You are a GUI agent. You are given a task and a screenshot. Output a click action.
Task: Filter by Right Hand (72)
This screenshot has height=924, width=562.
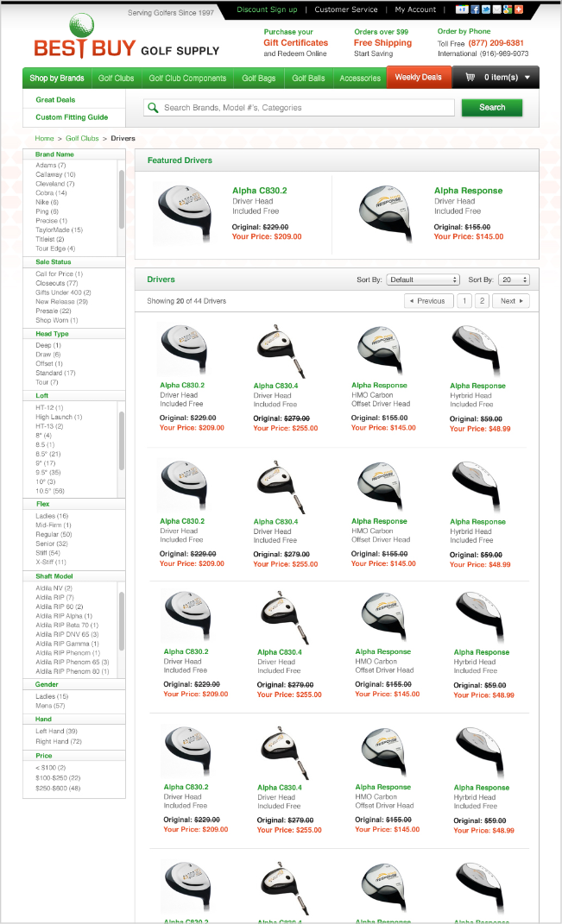click(x=59, y=741)
